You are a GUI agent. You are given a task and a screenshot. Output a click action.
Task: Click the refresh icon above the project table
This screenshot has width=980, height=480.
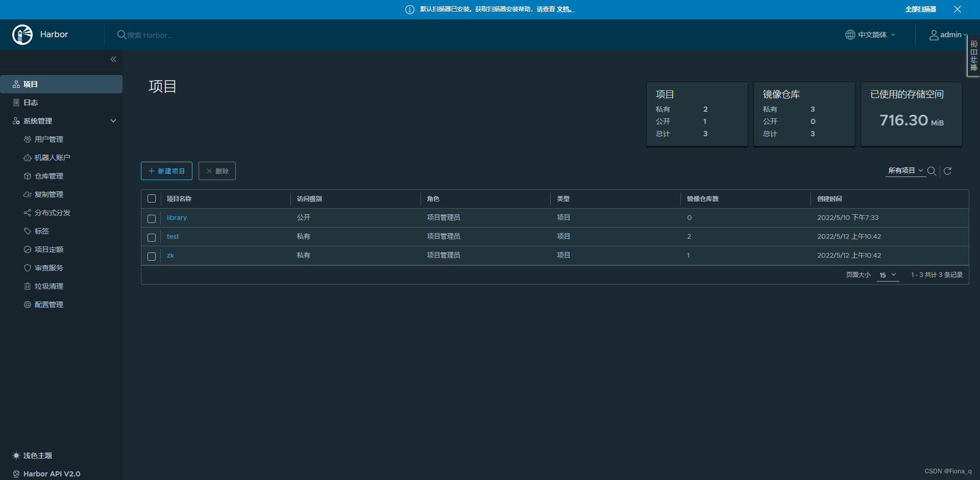coord(948,171)
